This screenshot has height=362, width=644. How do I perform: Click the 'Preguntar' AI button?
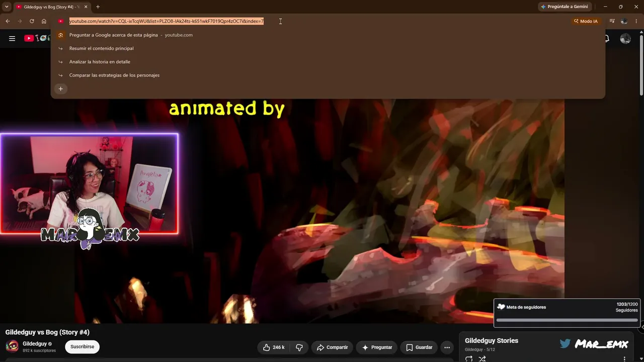(377, 347)
